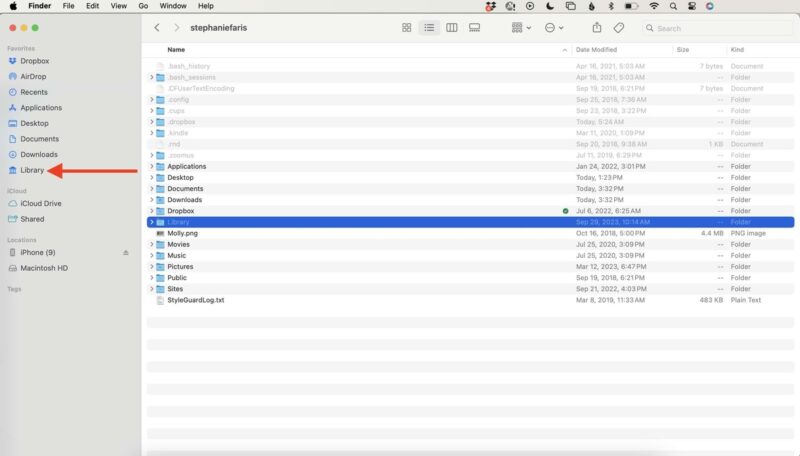
Task: Click the Do Not Disturb moon icon
Action: pyautogui.click(x=549, y=6)
